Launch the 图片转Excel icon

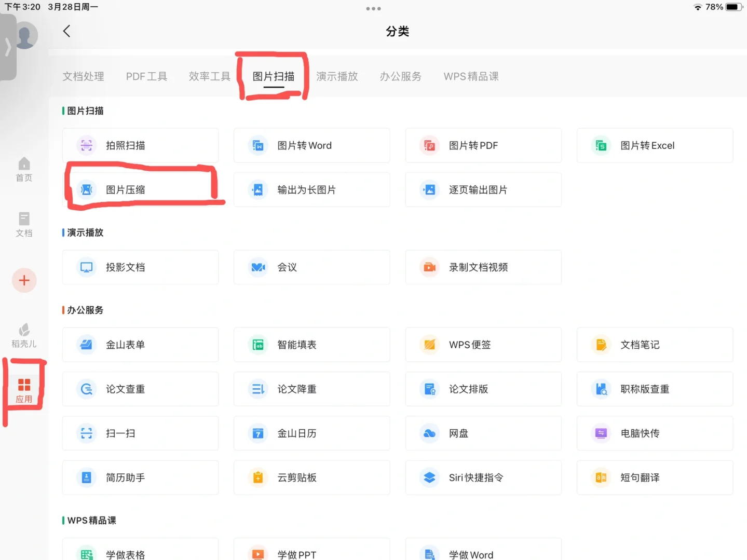pos(601,145)
